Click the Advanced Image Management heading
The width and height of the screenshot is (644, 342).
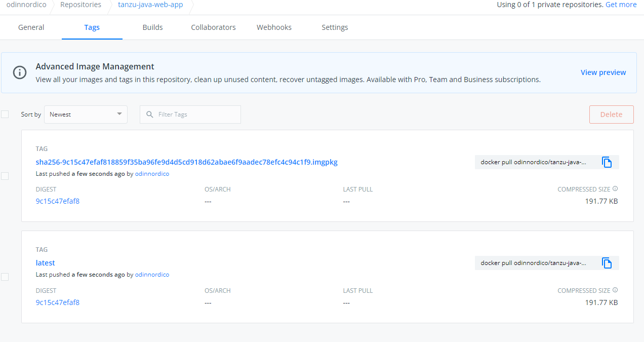point(95,66)
